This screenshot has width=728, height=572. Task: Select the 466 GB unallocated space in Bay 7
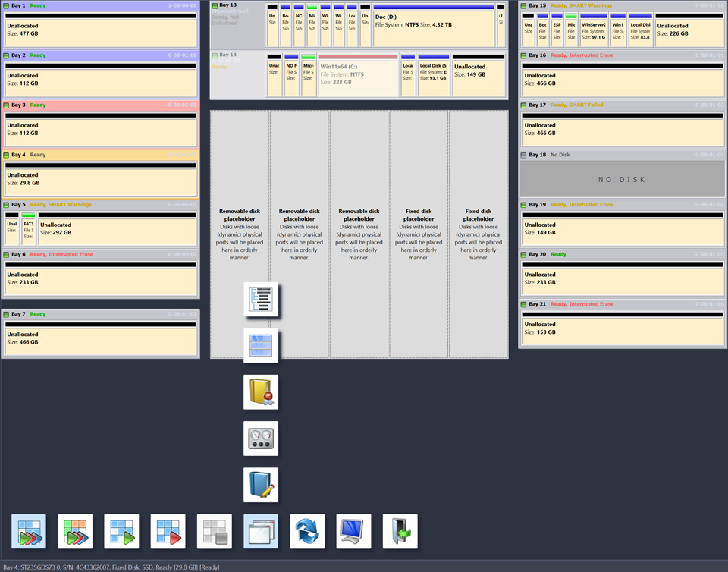click(100, 338)
